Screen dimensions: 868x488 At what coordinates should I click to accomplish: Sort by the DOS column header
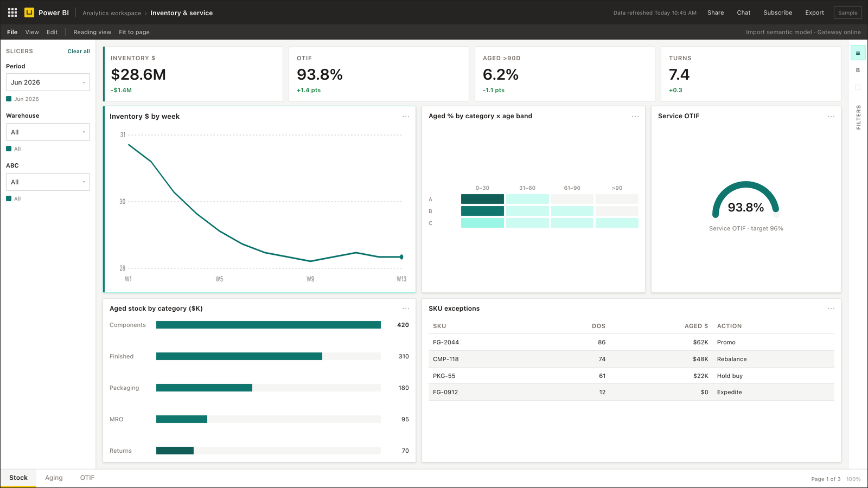598,326
